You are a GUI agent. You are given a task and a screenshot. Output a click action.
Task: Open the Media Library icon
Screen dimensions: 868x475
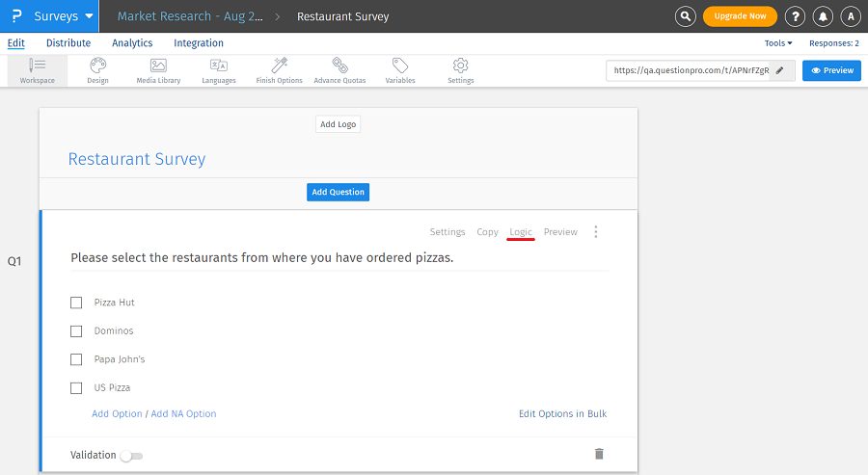pyautogui.click(x=158, y=66)
